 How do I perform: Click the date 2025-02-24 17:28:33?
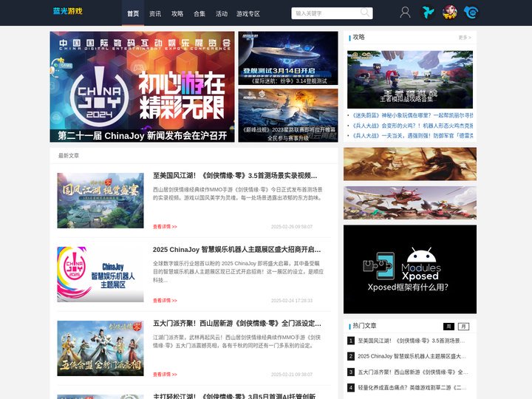click(x=292, y=301)
